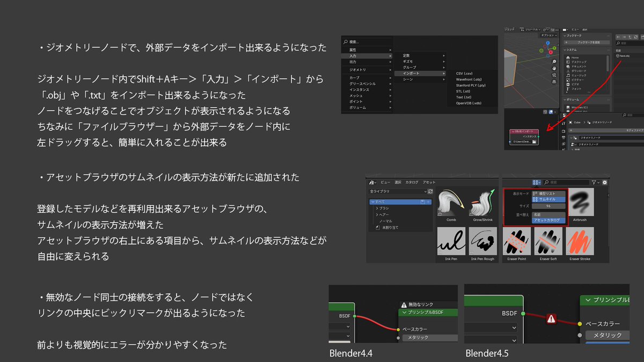Open display mode thumbnail grid dropdown
This screenshot has height=362, width=644.
pos(537,182)
